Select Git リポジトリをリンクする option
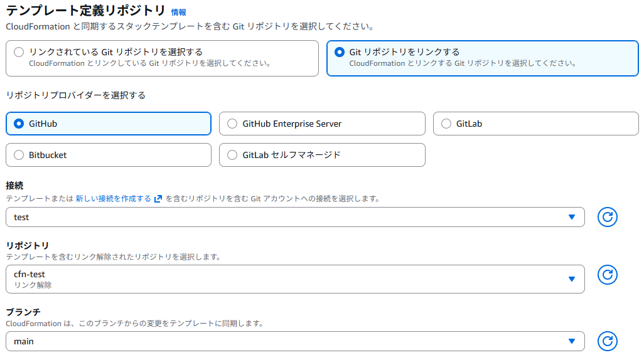 [483, 58]
